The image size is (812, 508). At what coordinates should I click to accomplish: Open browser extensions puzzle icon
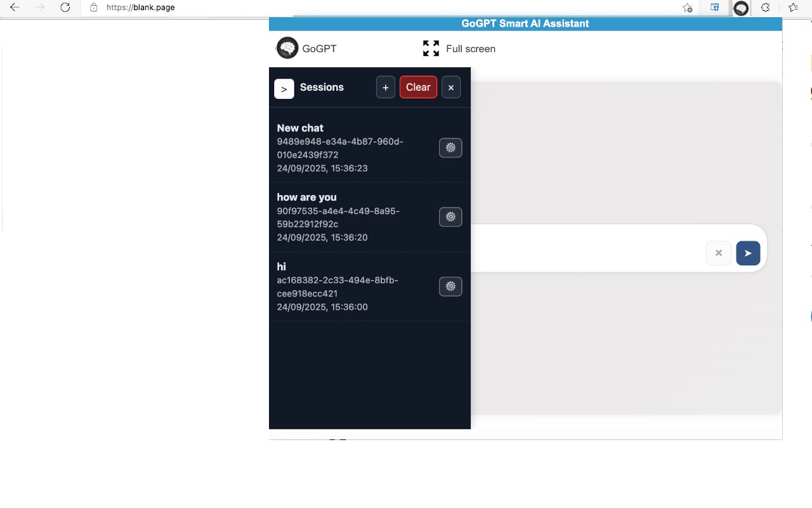click(x=766, y=8)
